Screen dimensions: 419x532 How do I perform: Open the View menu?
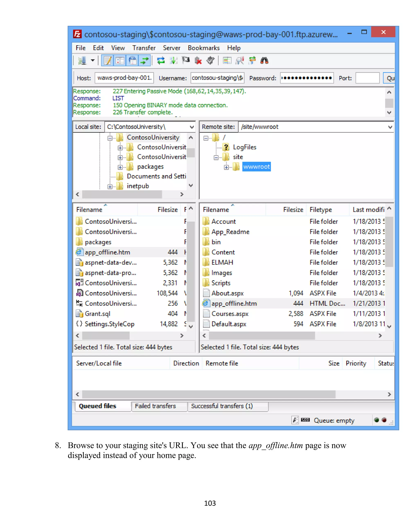coord(118,48)
